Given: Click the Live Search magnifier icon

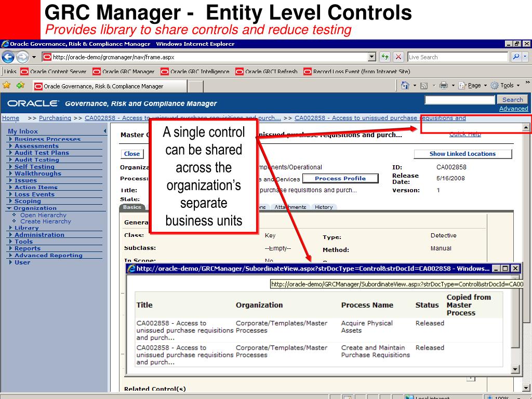Looking at the screenshot, I should (516, 57).
